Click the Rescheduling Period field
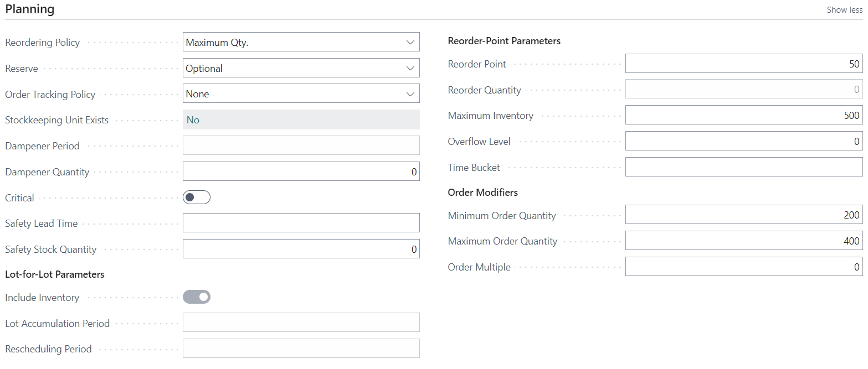Viewport: 868px width, 369px height. point(301,347)
